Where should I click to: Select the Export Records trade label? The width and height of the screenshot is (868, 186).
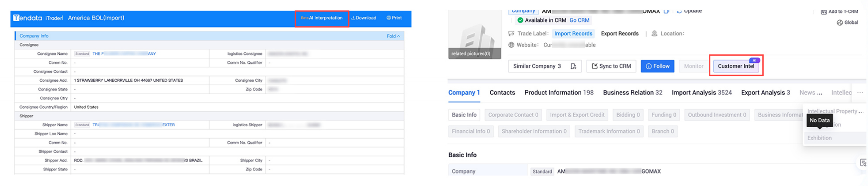tap(620, 34)
